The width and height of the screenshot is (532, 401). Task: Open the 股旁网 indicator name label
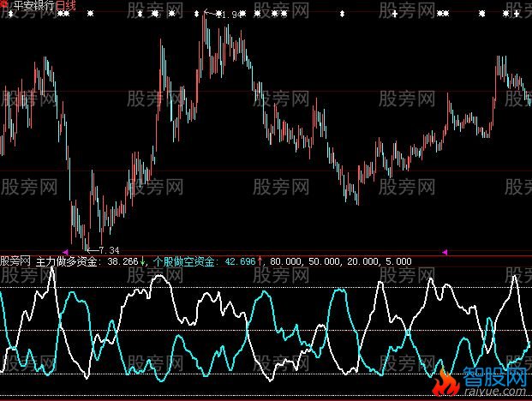tap(15, 260)
